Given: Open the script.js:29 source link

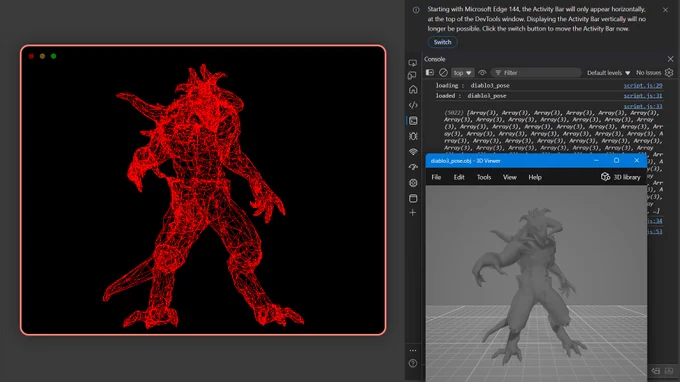Looking at the screenshot, I should click(x=643, y=85).
